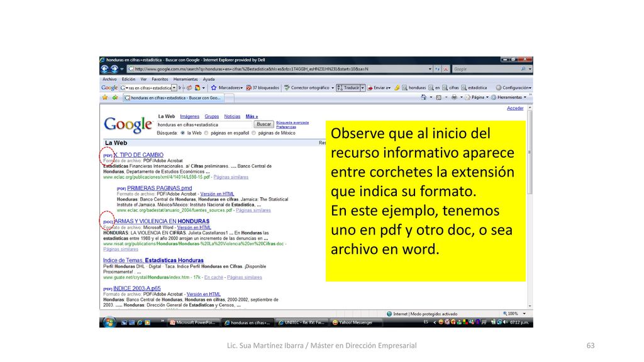Open Microsoft PowerPoint from the taskbar
The width and height of the screenshot is (644, 362).
[x=193, y=322]
